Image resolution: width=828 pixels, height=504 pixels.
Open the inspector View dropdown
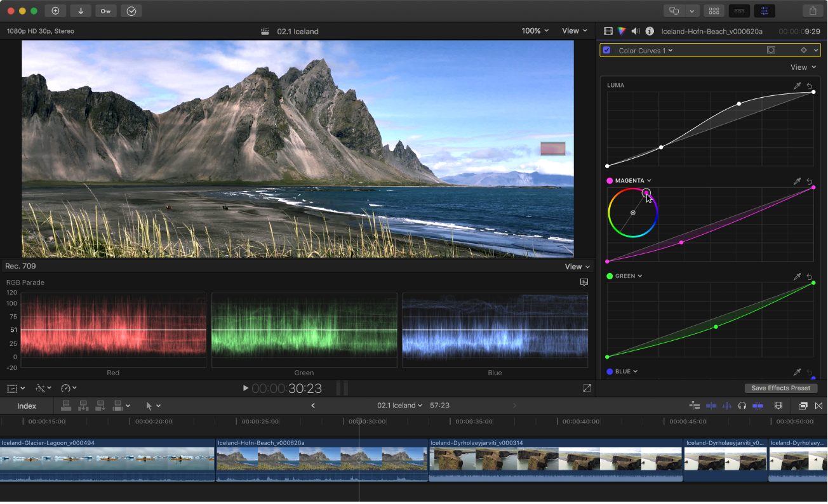point(803,67)
